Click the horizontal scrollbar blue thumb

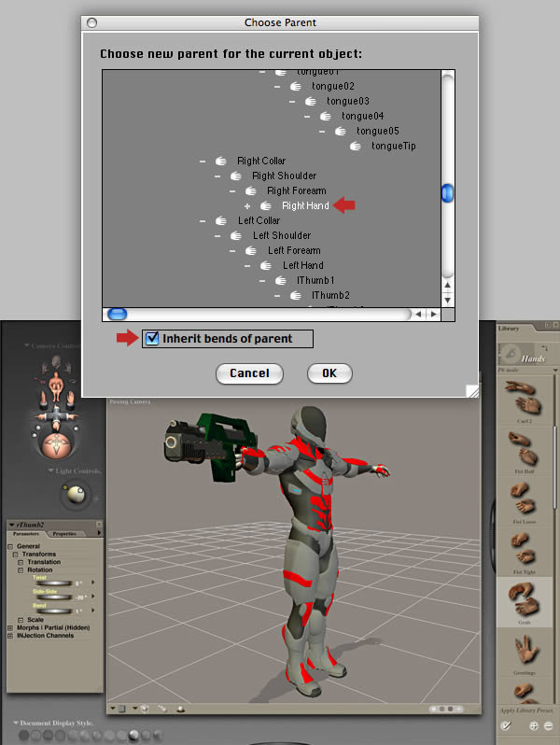click(x=117, y=314)
